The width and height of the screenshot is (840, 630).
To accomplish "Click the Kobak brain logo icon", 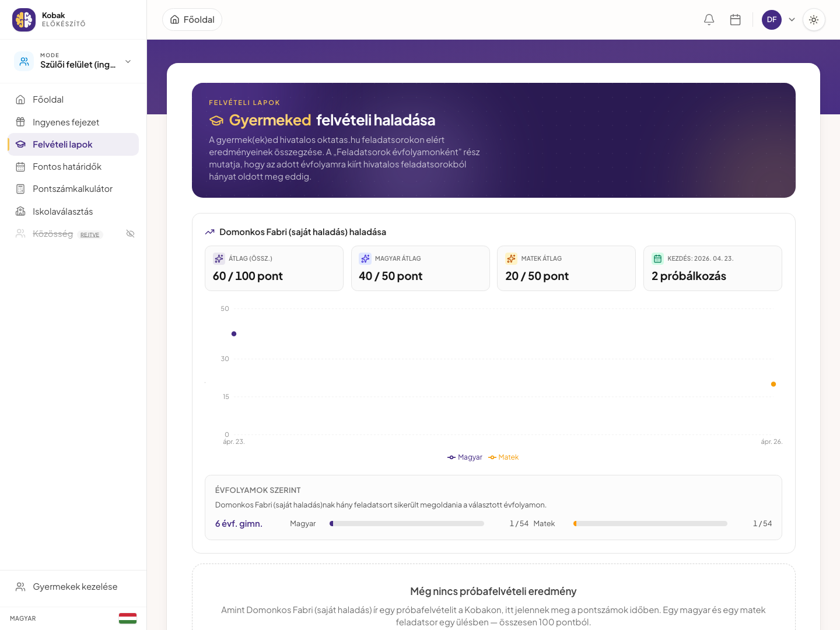I will [24, 20].
